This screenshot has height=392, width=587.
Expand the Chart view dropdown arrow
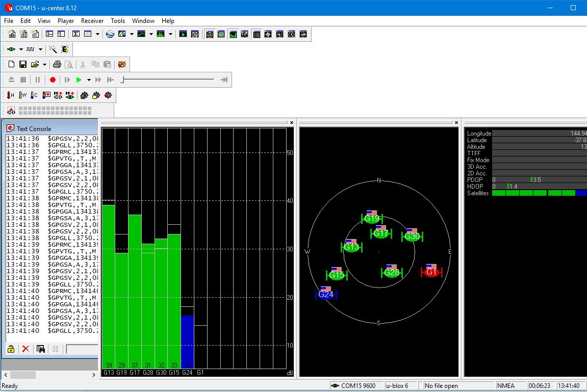(151, 34)
